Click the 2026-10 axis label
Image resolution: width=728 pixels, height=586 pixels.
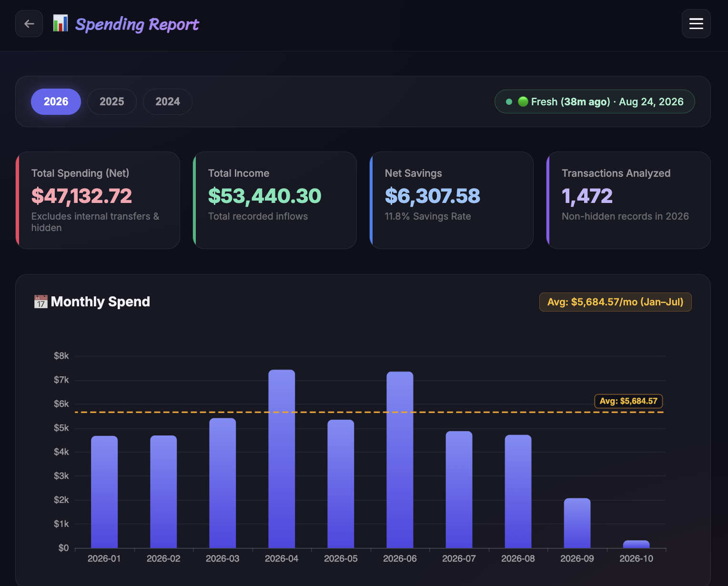click(636, 558)
